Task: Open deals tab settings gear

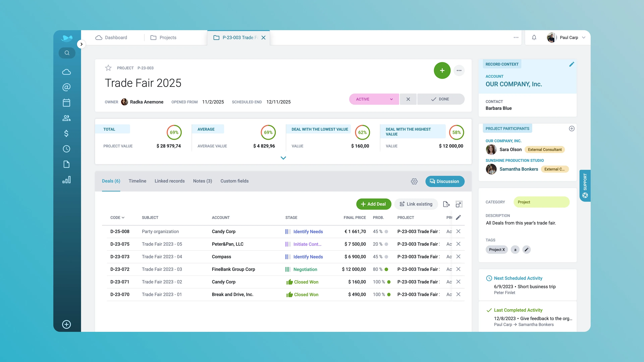Action: (414, 181)
